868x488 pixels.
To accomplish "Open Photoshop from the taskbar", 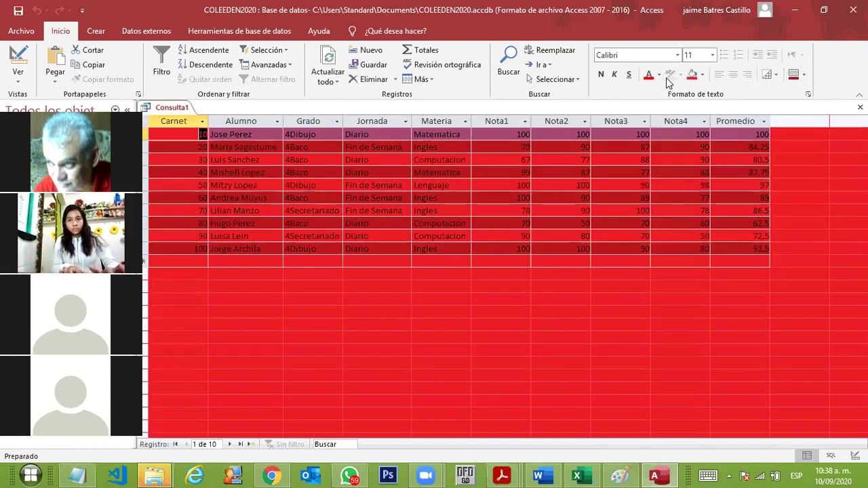I will (x=388, y=476).
